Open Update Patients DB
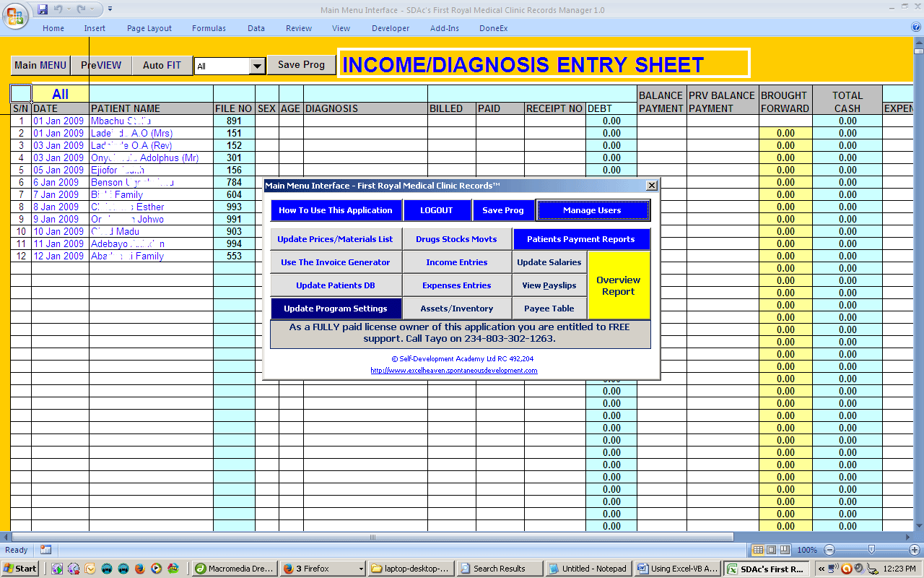The image size is (924, 578). [336, 285]
